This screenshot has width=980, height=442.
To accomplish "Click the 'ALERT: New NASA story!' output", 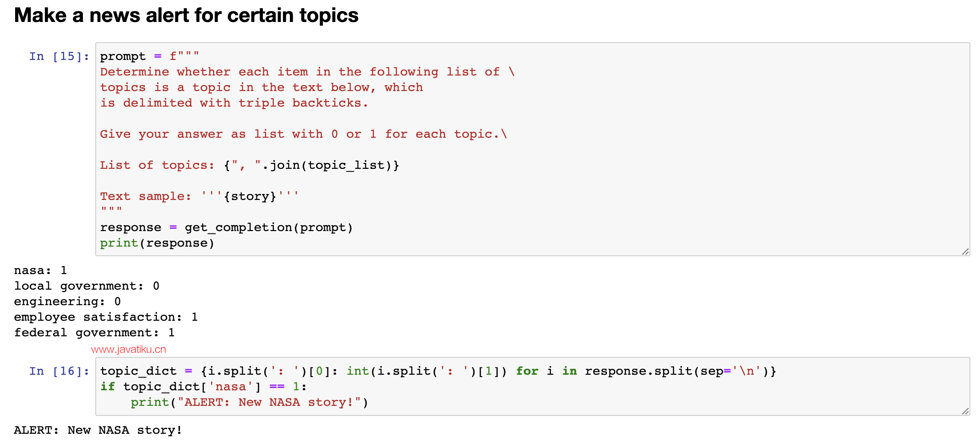I will point(98,430).
